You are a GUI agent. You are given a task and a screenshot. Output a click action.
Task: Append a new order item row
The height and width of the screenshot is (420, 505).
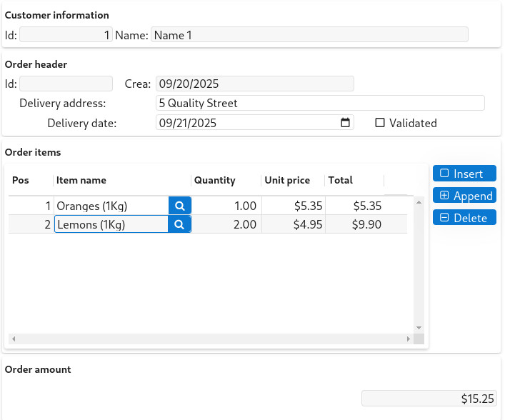[464, 196]
